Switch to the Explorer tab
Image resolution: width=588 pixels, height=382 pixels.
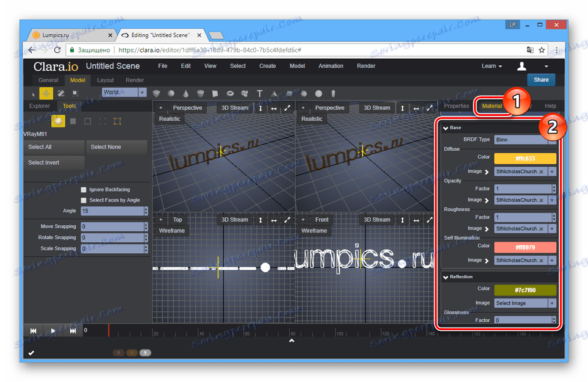[x=40, y=106]
